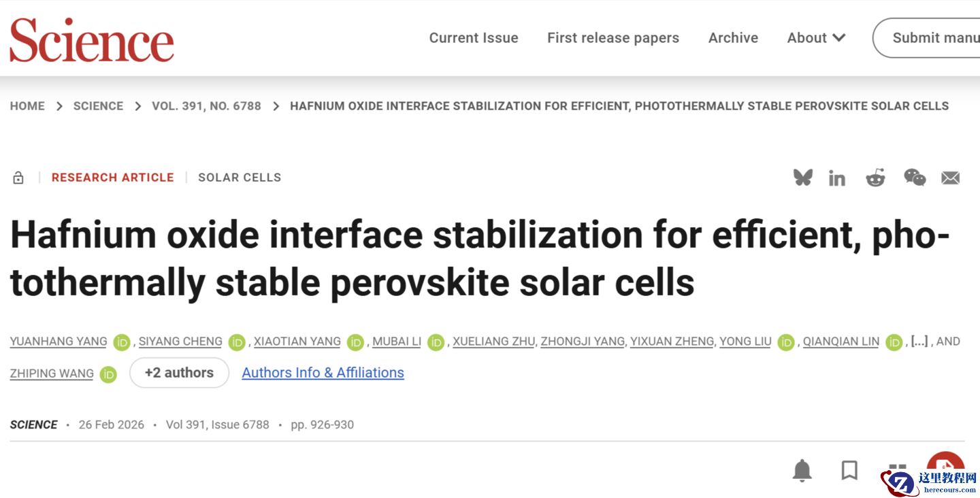Expand the About dropdown menu
Screen dimensions: 980x498
click(x=816, y=38)
